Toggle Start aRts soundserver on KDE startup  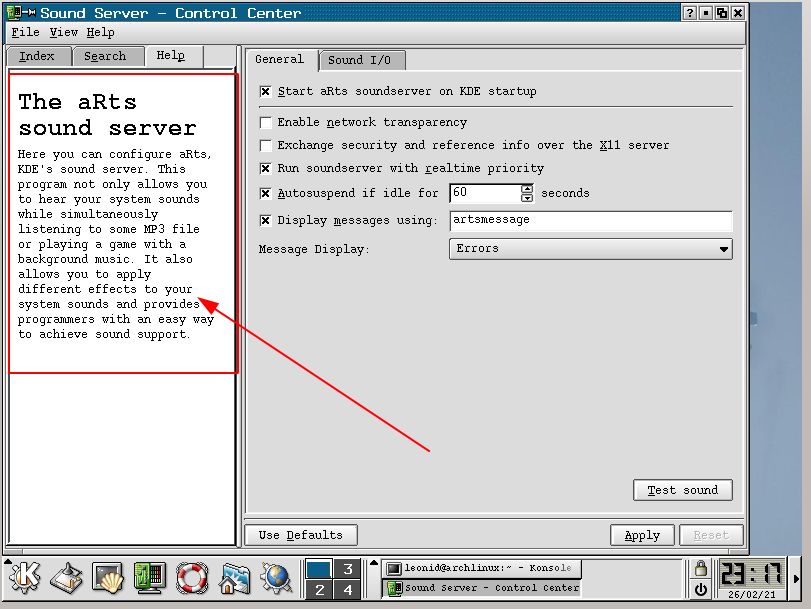[x=265, y=92]
